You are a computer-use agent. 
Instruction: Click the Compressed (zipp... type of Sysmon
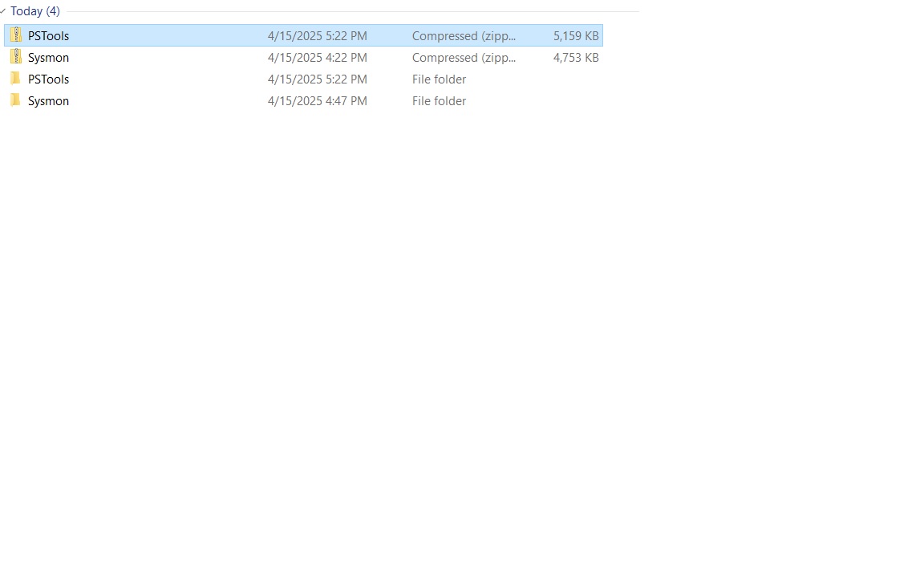tap(464, 58)
